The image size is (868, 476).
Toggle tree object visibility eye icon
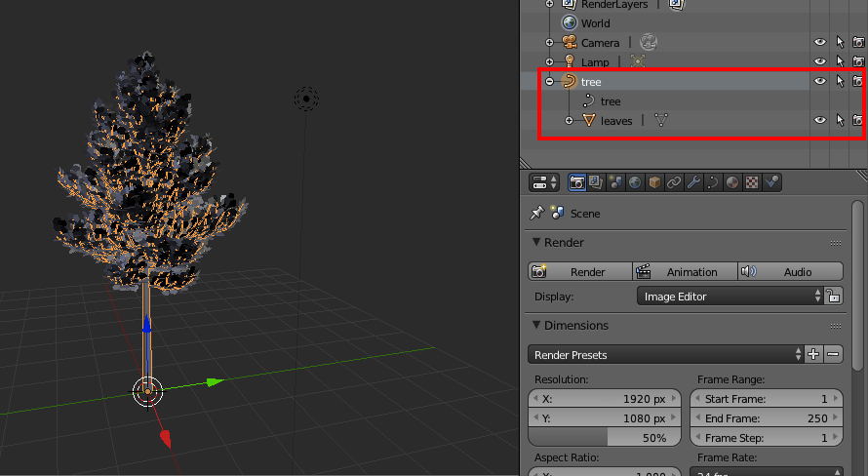tap(820, 81)
